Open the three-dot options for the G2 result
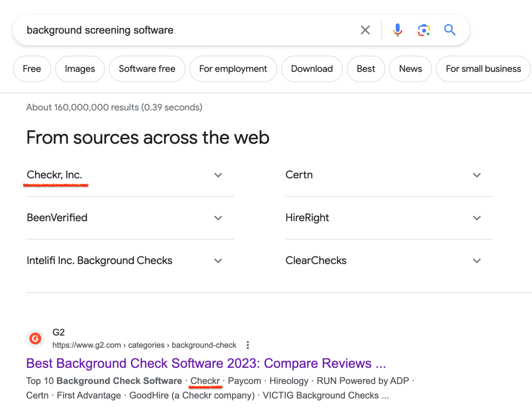This screenshot has height=411, width=532. (x=248, y=345)
